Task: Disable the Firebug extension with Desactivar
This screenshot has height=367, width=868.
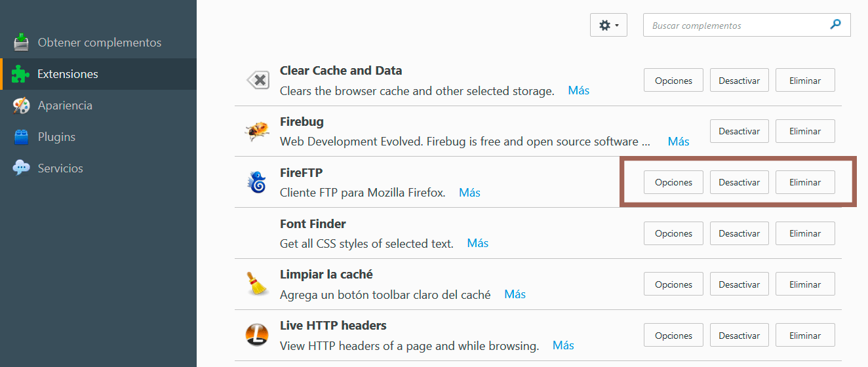Action: pyautogui.click(x=739, y=131)
